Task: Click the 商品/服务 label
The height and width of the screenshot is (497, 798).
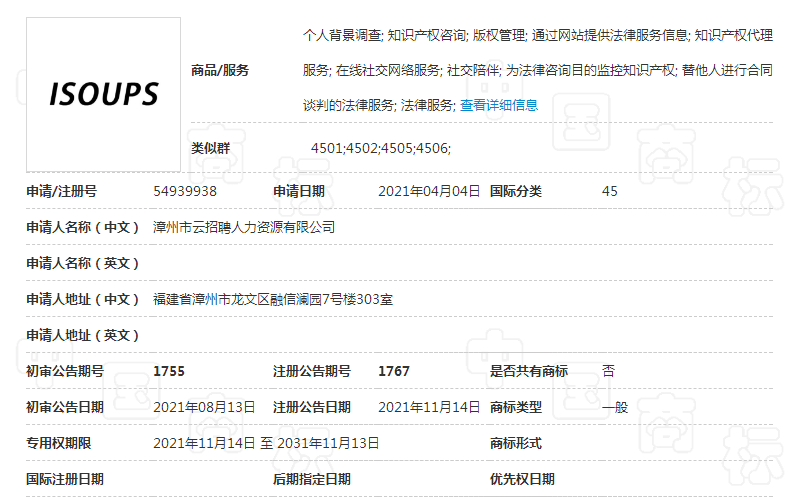Action: coord(220,70)
